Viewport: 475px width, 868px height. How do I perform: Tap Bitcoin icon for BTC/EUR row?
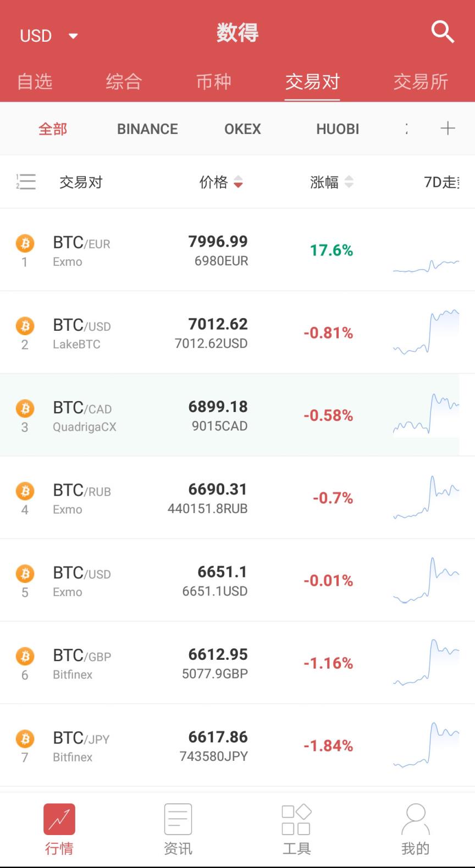pos(25,243)
